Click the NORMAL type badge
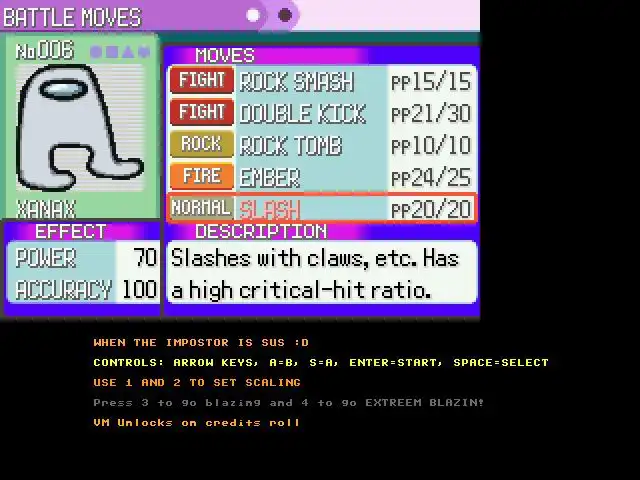Image resolution: width=640 pixels, height=480 pixels. tap(202, 208)
